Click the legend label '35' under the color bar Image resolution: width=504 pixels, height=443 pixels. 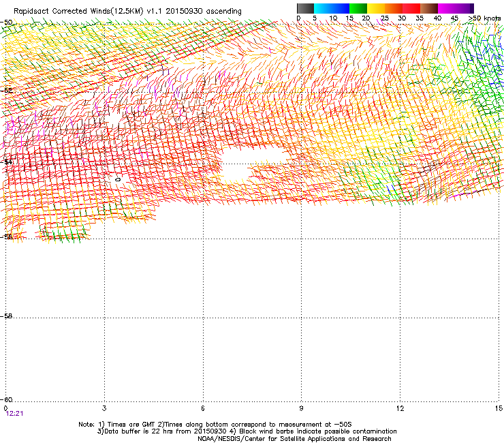420,18
